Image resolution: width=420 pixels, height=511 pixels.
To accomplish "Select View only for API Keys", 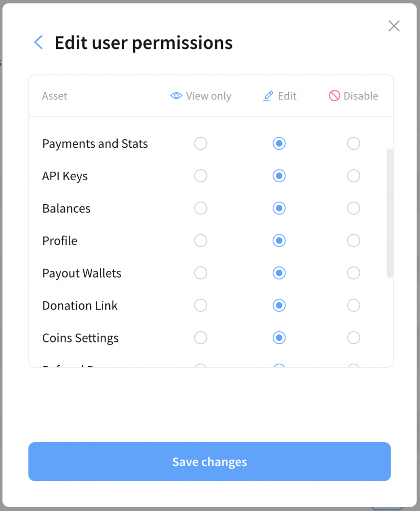I will (x=201, y=176).
